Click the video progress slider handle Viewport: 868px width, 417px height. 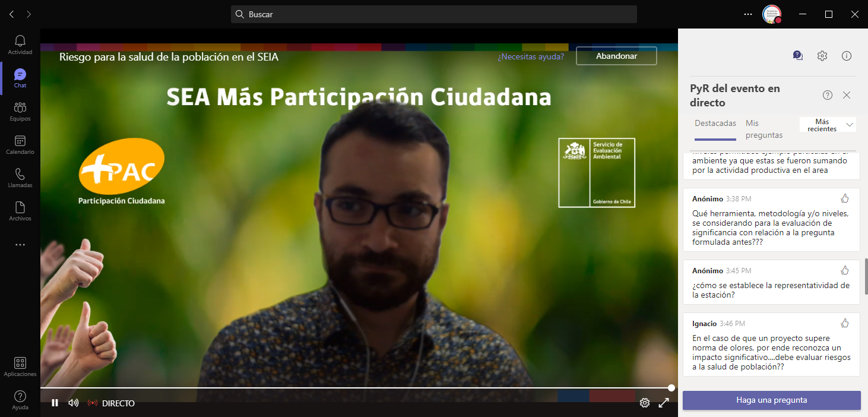671,388
